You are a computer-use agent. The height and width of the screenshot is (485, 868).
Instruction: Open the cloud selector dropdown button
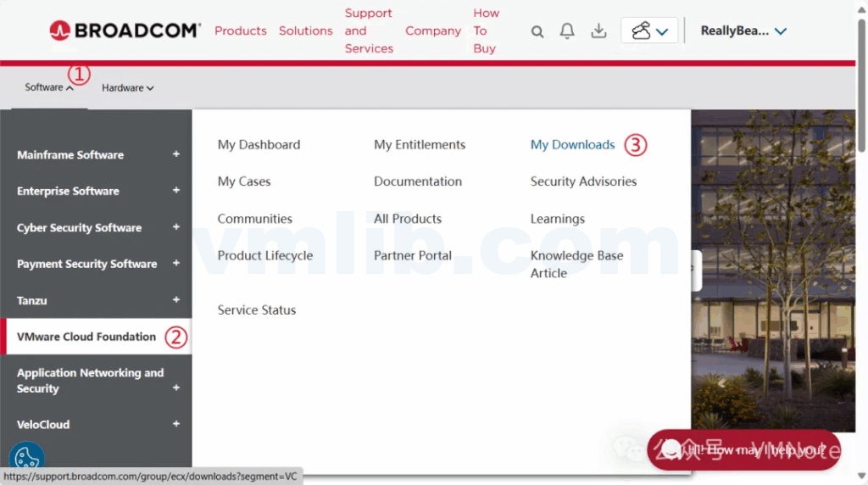tap(649, 31)
